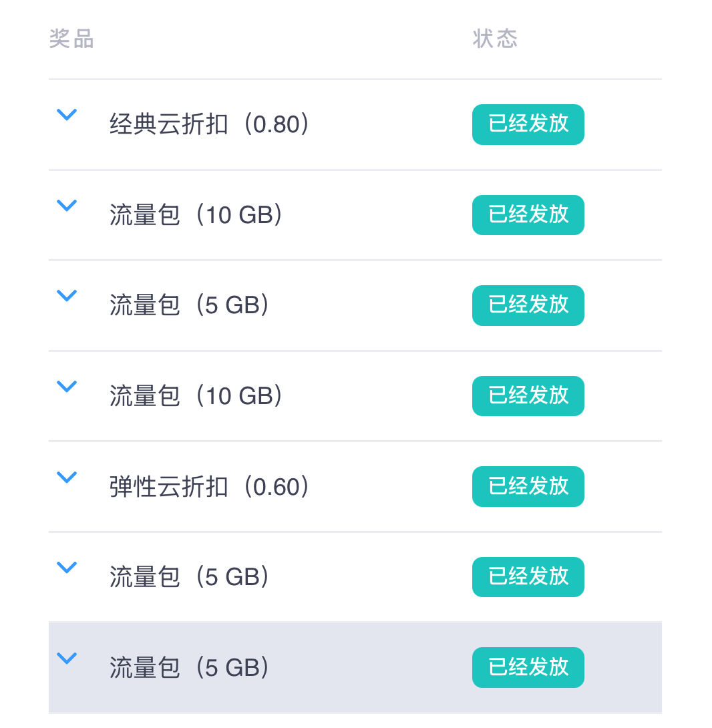Expand the highlighted 流量包 (5 GB) row chevron
This screenshot has width=712, height=728.
tap(67, 659)
